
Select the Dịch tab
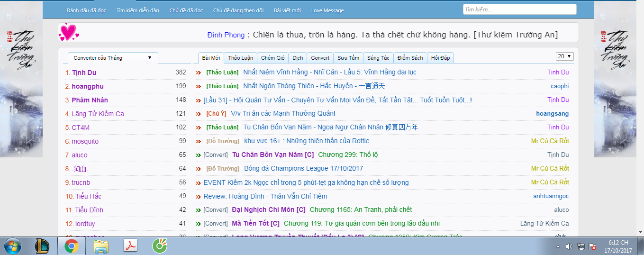coord(298,58)
